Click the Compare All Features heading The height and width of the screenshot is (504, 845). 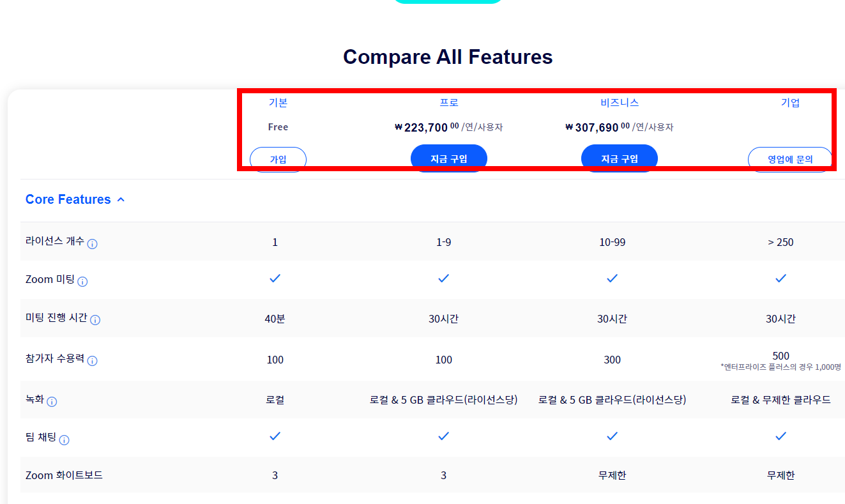(448, 57)
